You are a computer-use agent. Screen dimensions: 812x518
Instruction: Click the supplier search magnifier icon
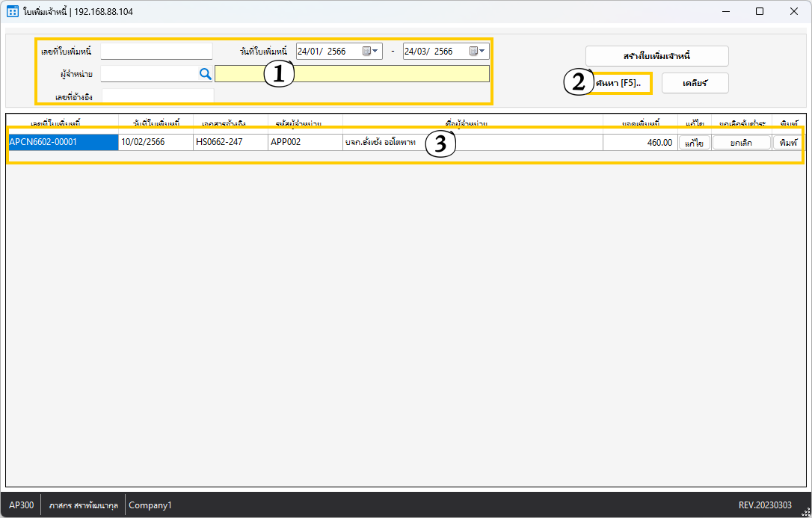pyautogui.click(x=205, y=73)
